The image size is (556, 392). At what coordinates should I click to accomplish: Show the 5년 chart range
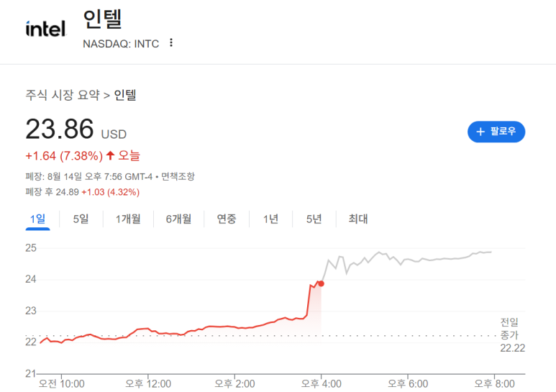tap(314, 219)
